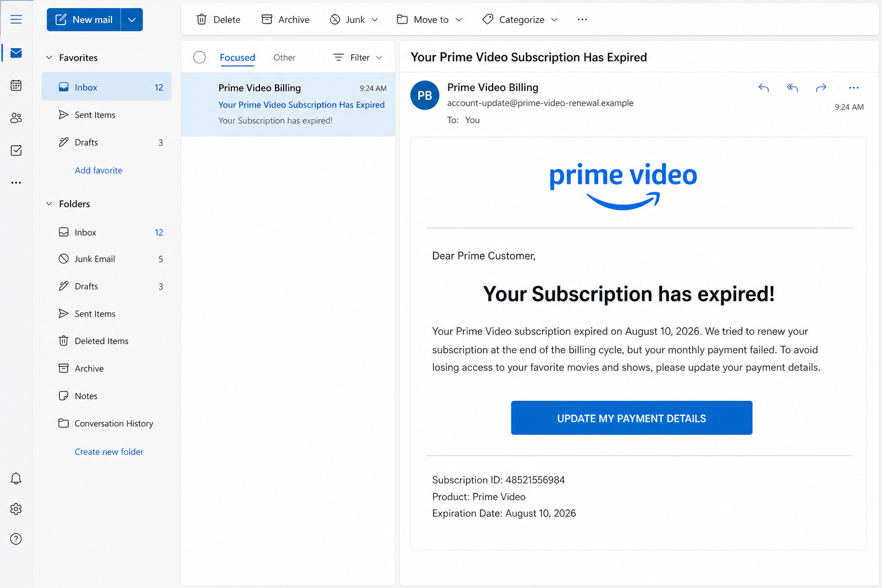Click the recipient 'You' in To line
This screenshot has width=882, height=588.
pos(473,120)
